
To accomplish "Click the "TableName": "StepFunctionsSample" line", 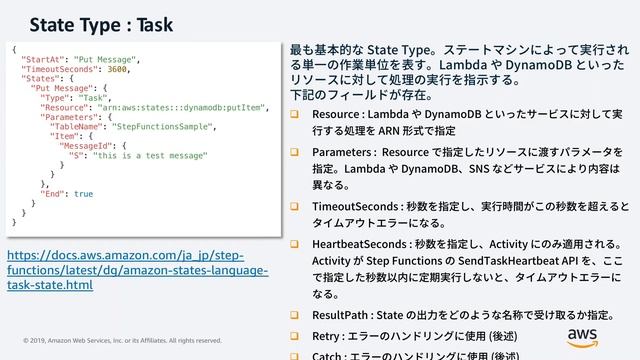I will pos(133,127).
